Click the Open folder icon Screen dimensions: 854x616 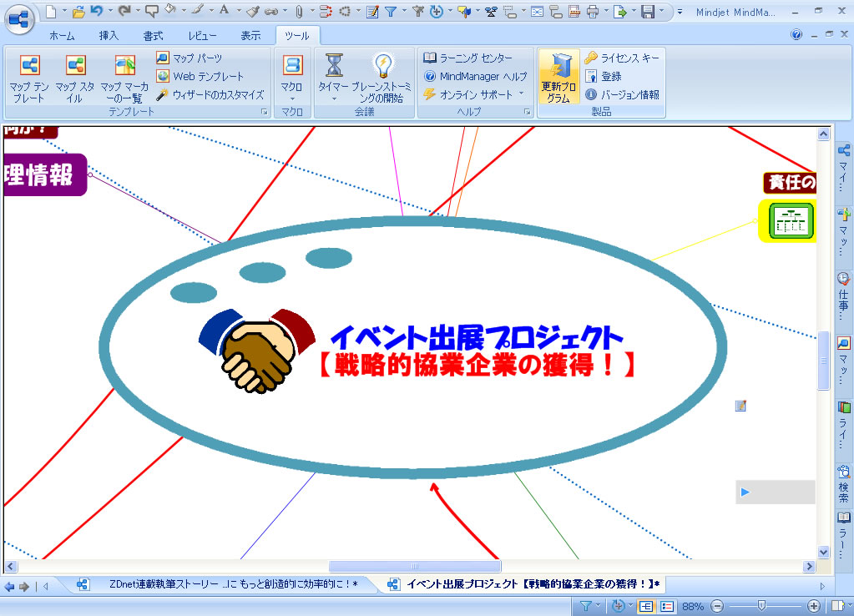pos(79,11)
